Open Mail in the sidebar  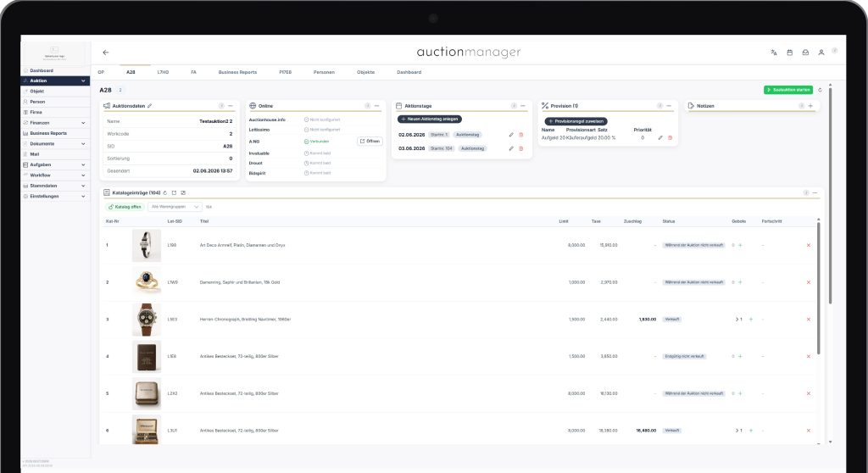click(x=55, y=154)
